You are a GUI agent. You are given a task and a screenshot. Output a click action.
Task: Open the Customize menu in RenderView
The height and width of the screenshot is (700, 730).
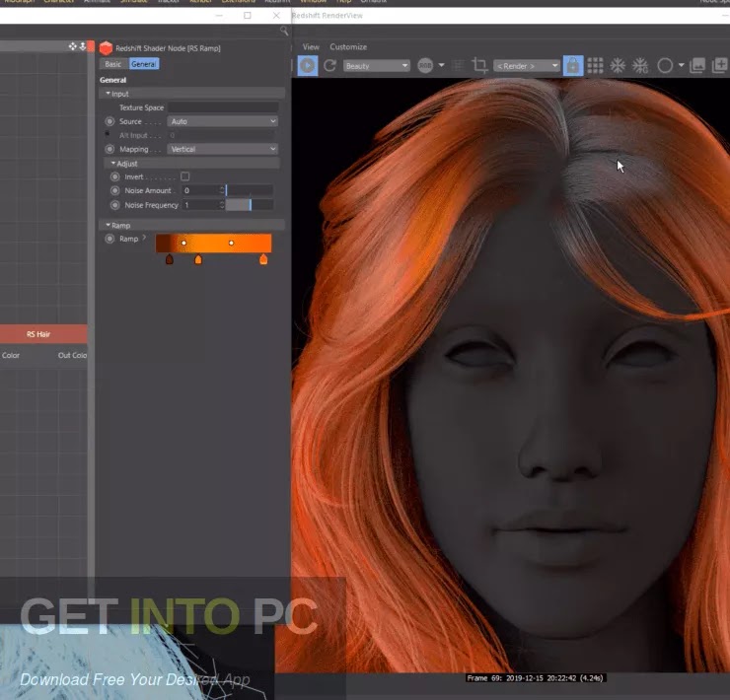point(348,47)
